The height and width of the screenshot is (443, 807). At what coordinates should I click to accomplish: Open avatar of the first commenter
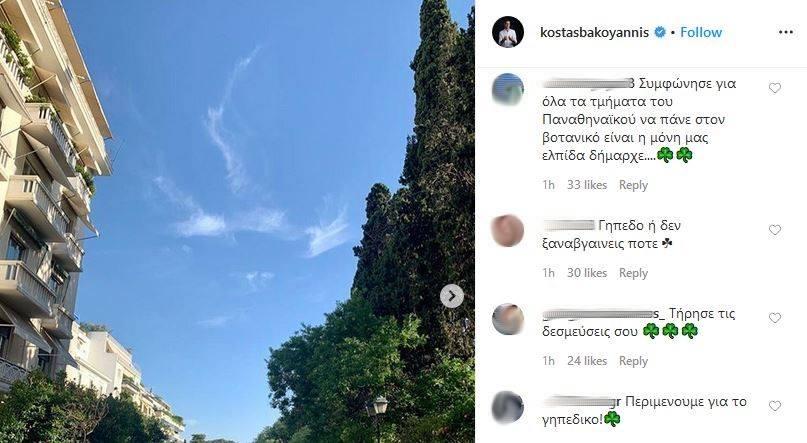(x=508, y=90)
